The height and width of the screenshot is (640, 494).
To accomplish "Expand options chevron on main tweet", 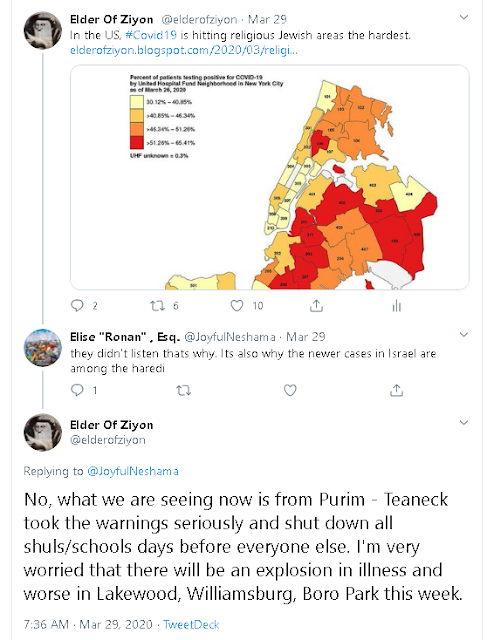I will point(464,422).
